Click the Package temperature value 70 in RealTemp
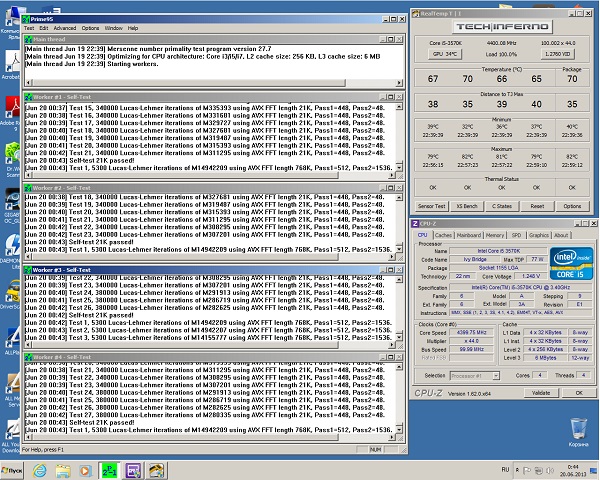The height and width of the screenshot is (480, 600). (572, 79)
